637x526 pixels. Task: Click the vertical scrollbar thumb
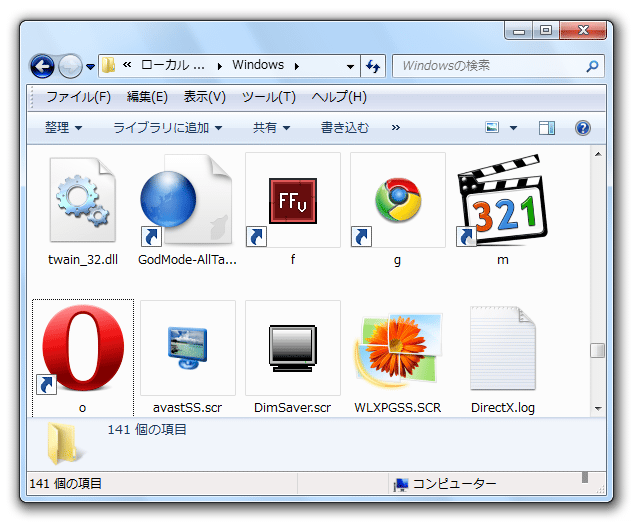[598, 351]
